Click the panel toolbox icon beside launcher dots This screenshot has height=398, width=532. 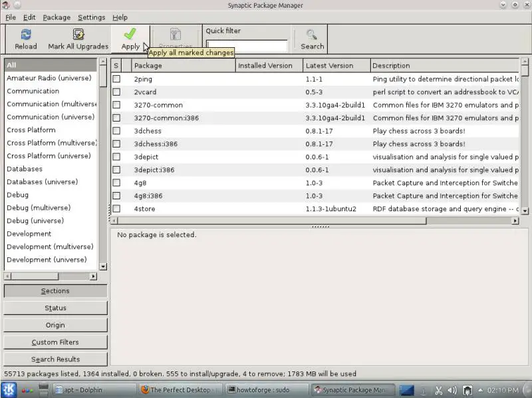coord(44,390)
